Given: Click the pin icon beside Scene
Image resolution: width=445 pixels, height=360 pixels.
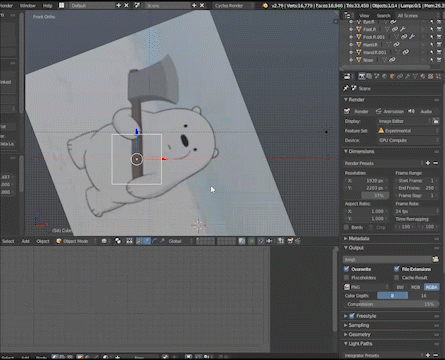Looking at the screenshot, I should pos(346,88).
